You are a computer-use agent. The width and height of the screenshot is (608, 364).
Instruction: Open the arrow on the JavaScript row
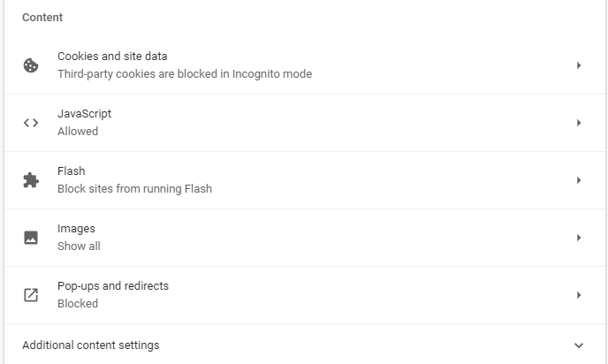point(579,123)
